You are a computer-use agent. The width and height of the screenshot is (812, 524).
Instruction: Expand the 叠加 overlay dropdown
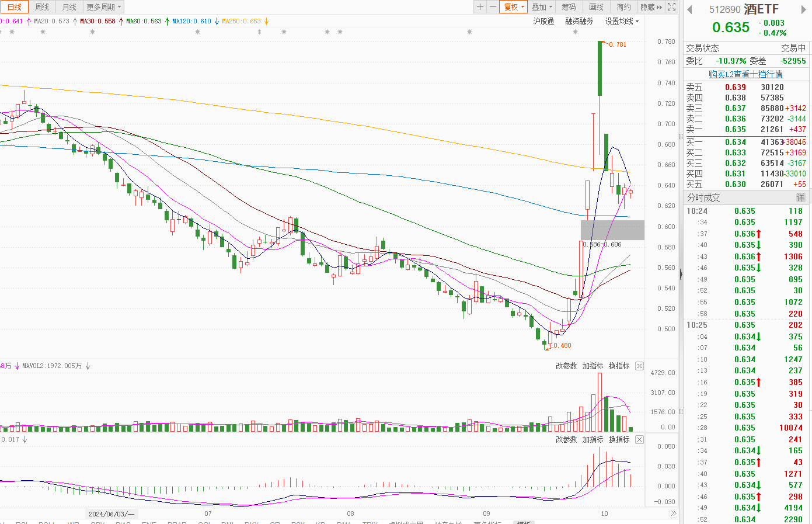[542, 7]
